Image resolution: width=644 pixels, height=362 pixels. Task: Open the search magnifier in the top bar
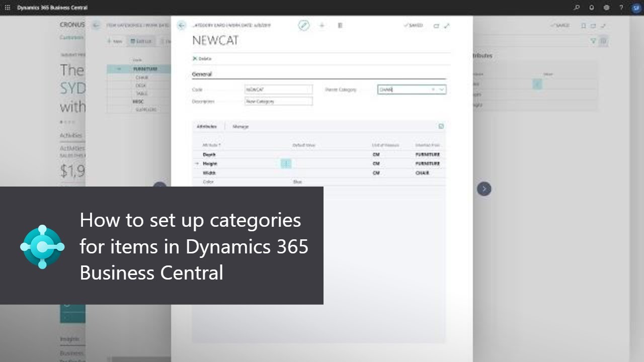coord(577,8)
